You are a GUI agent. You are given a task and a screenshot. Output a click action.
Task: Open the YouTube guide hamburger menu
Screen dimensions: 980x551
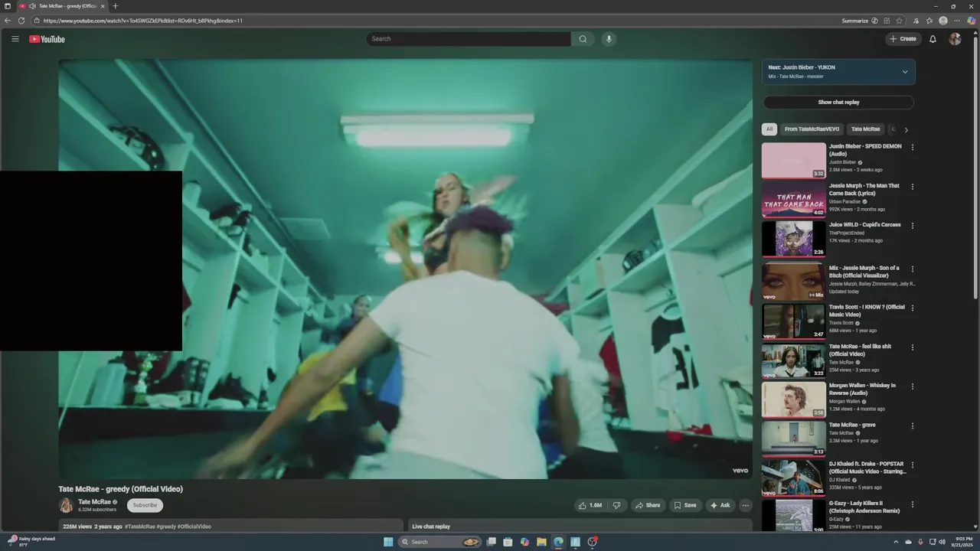coord(15,39)
